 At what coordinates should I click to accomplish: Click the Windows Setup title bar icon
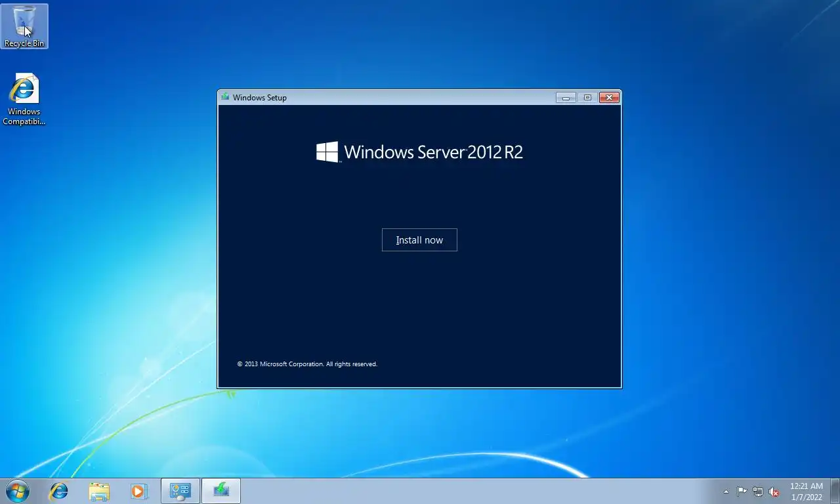coord(225,97)
